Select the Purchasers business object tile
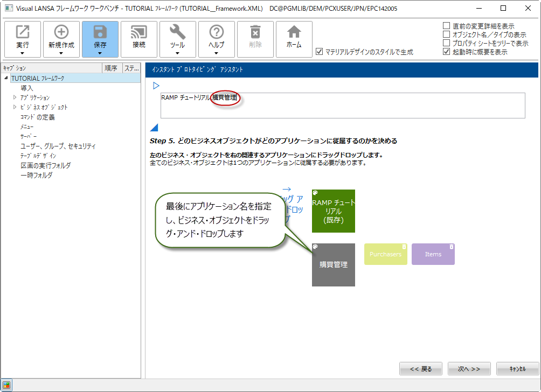Viewport: 541px width, 392px height. coord(385,254)
